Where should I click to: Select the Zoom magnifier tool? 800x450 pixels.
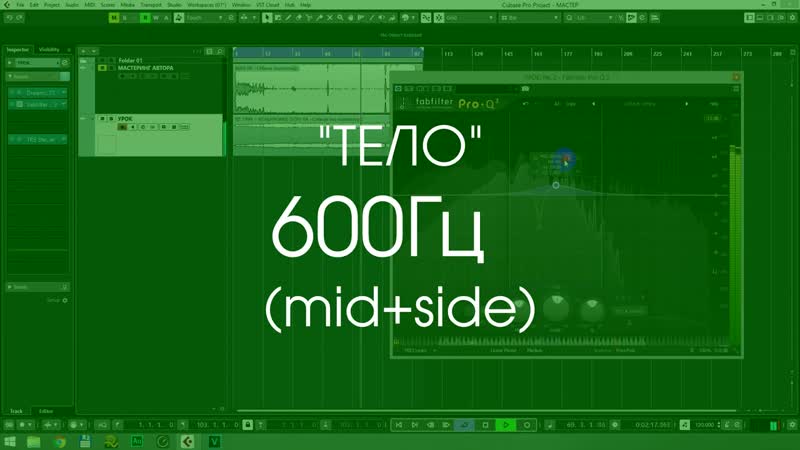[340, 18]
